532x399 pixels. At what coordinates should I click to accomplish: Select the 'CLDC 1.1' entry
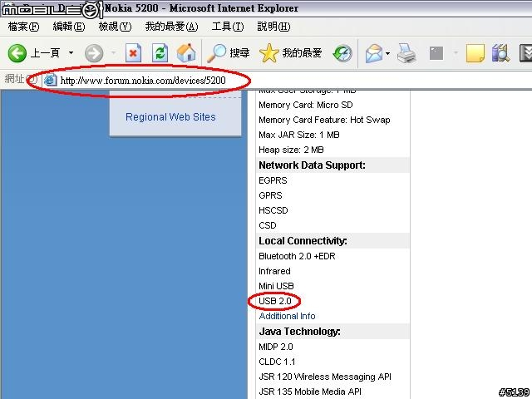[277, 362]
